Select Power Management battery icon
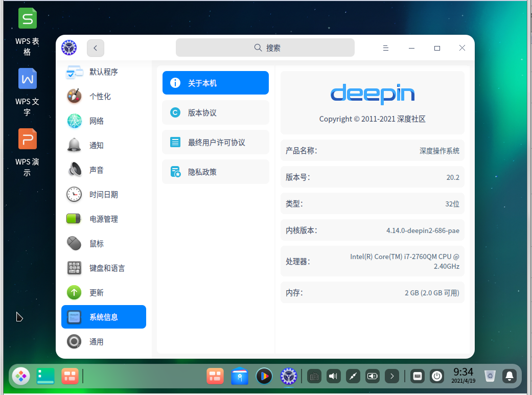The height and width of the screenshot is (395, 532). click(74, 219)
